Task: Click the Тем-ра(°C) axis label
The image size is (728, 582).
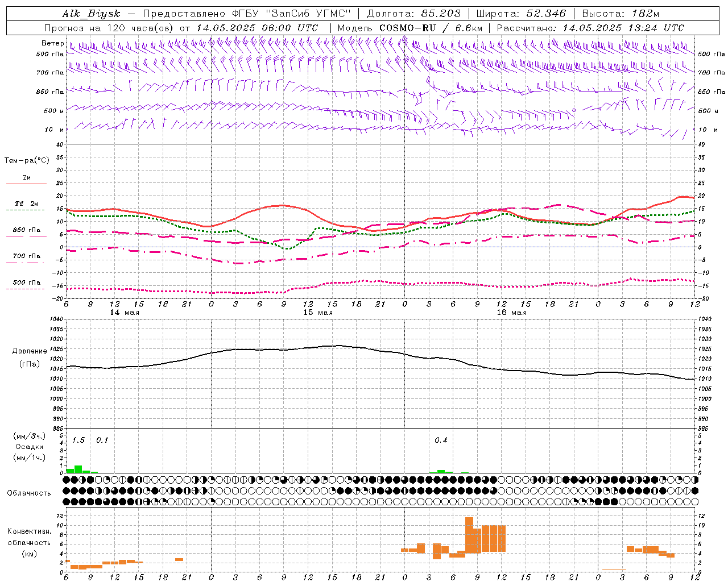Action: 27,161
